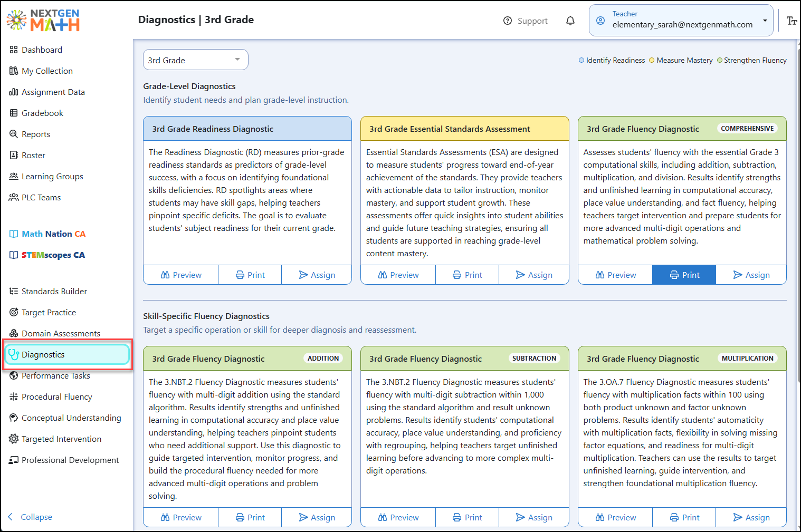Click the teacher account avatar icon
Screen dimensions: 801x532
point(600,21)
